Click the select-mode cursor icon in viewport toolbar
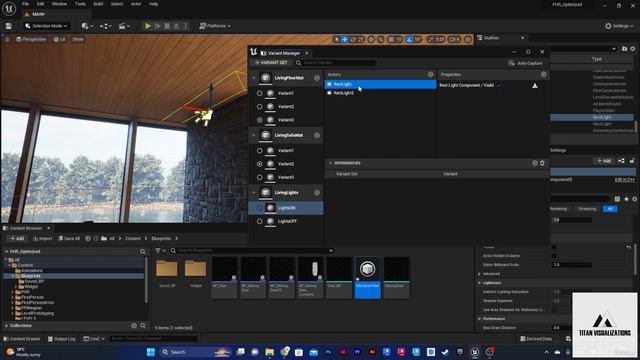 click(336, 40)
